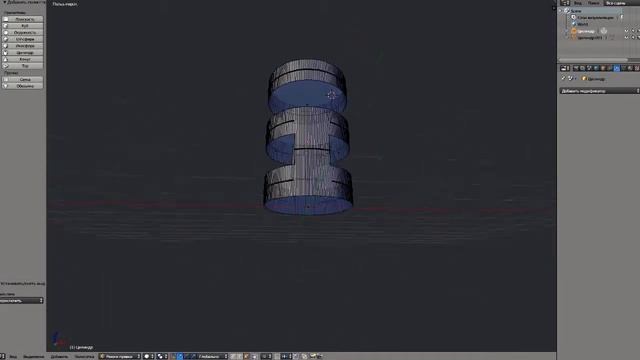Add the Обезьяна monkey primitive
640x360 pixels.
pyautogui.click(x=22, y=86)
